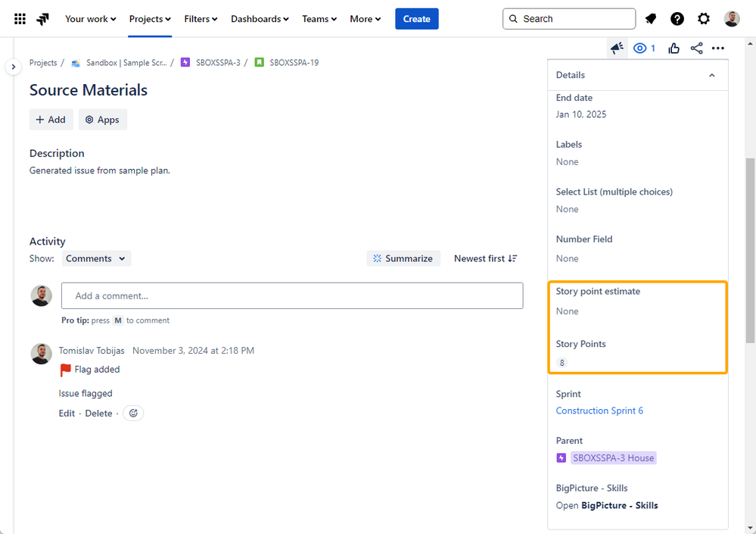Click the comment timestamp November 3, 2024
Viewport: 756px width, 534px height.
pyautogui.click(x=193, y=351)
